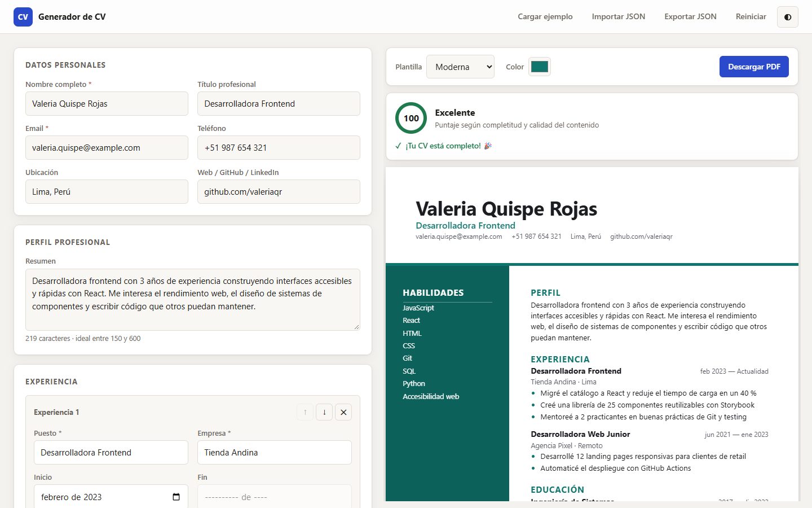
Task: Click the 100 score circle
Action: [411, 118]
